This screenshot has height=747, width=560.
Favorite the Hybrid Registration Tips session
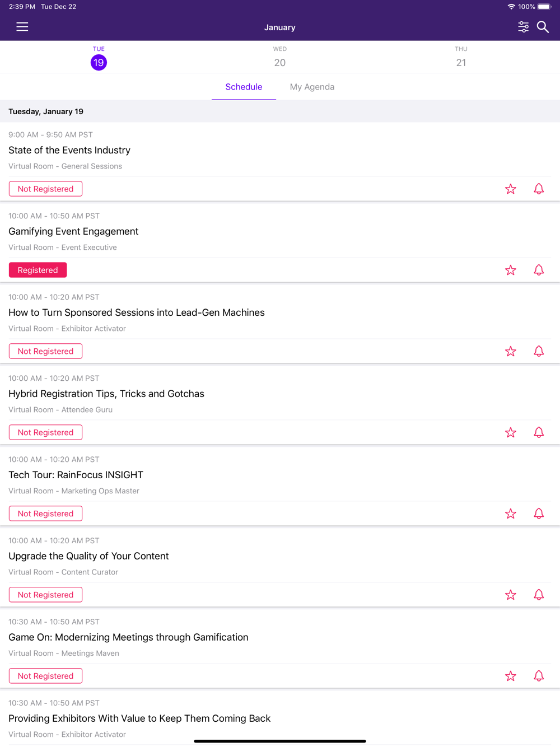511,433
